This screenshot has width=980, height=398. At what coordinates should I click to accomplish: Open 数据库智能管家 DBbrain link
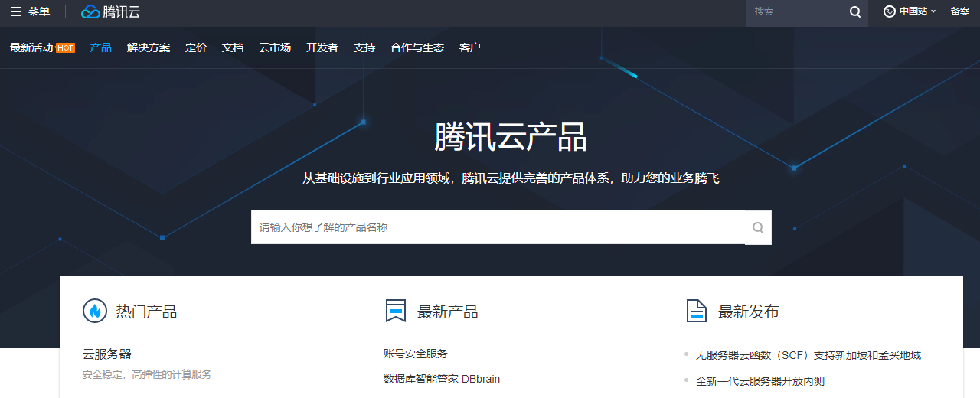pyautogui.click(x=442, y=379)
